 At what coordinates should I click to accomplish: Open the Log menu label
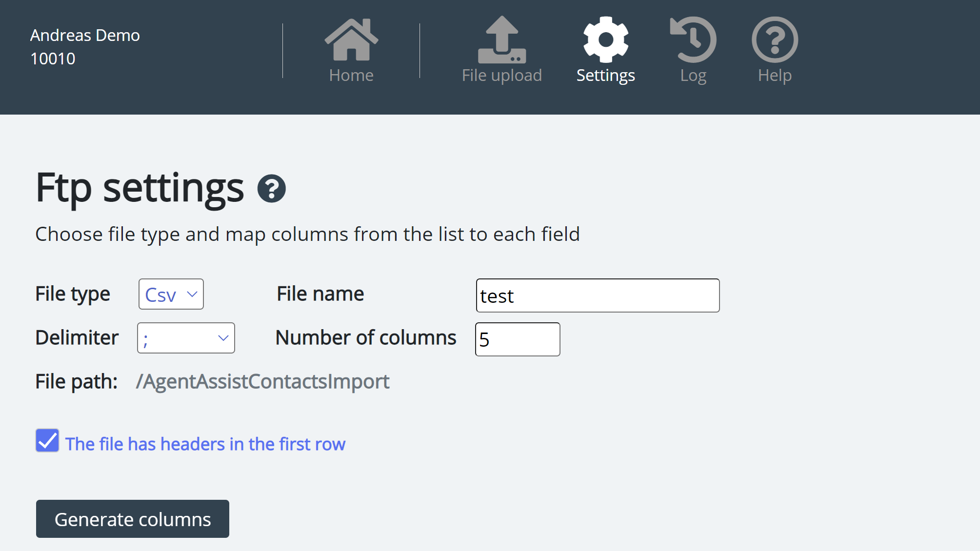pyautogui.click(x=693, y=76)
